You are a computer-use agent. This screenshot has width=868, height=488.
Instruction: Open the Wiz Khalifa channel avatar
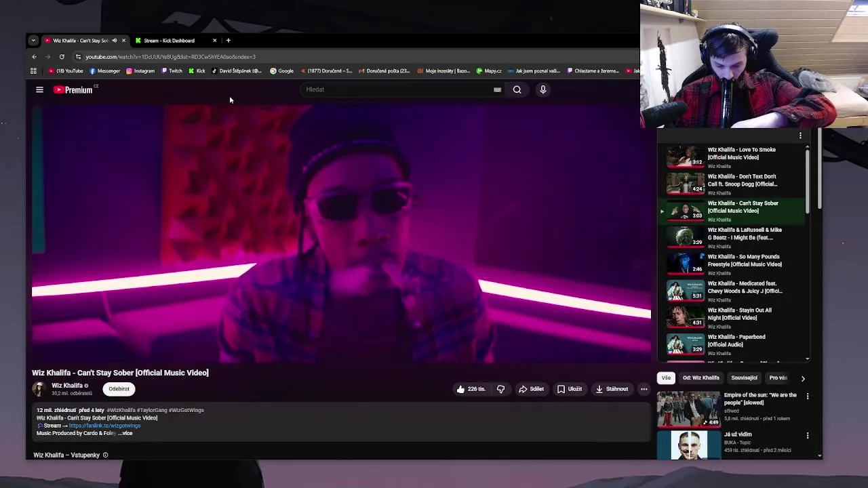pyautogui.click(x=39, y=389)
